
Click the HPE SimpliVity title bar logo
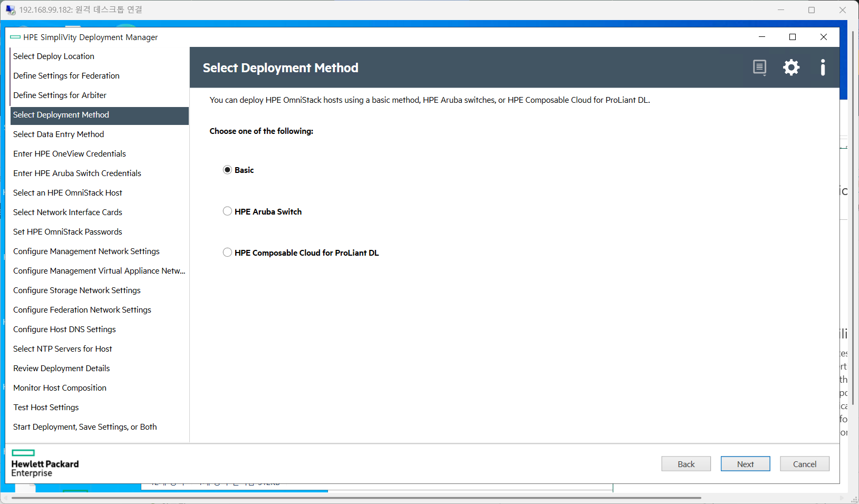(15, 37)
